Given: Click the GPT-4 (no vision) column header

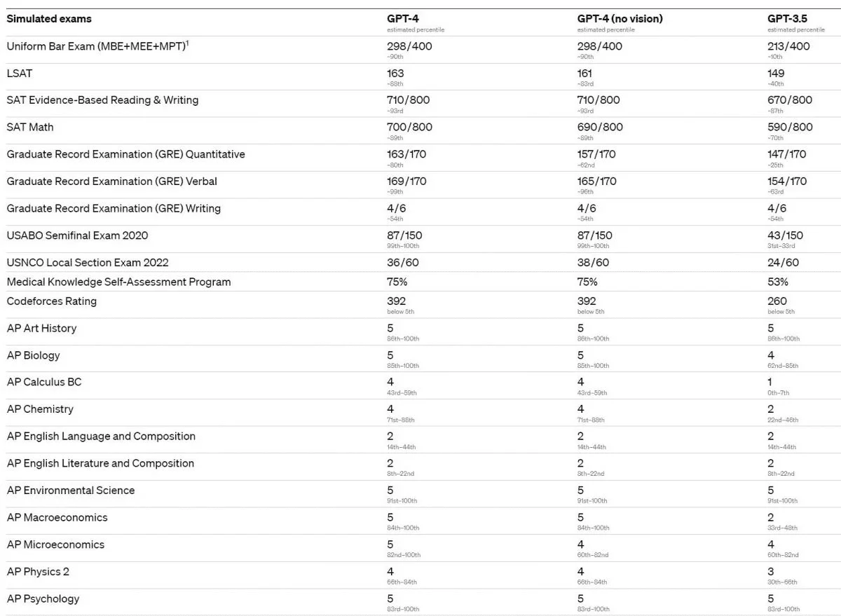Looking at the screenshot, I should 620,19.
